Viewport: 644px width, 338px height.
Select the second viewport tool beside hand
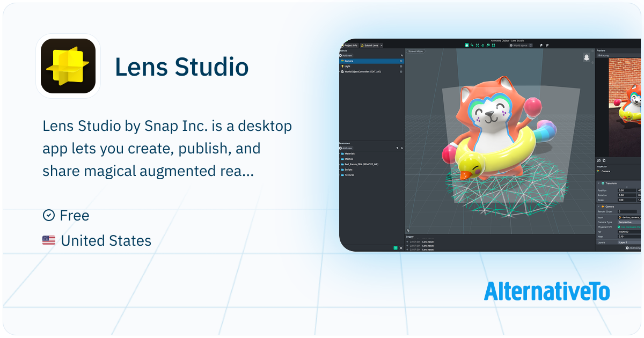472,46
